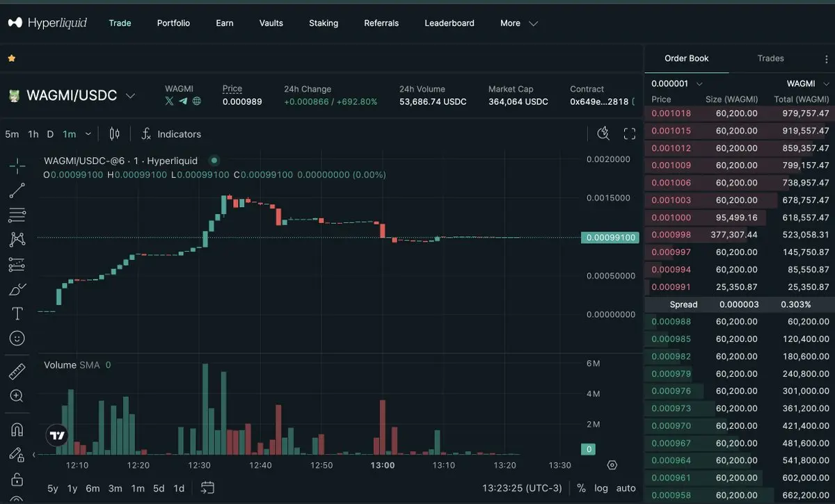Select the long position forecasting tool

point(17,265)
